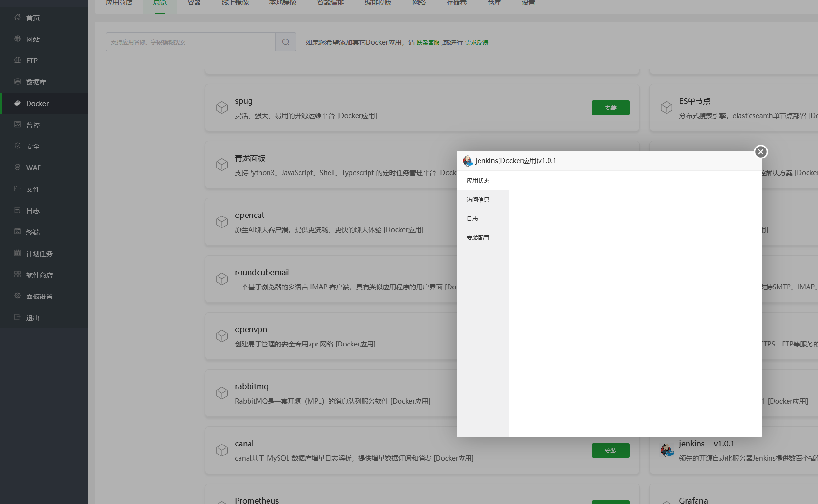Click the roundcubemail app title

tap(262, 272)
